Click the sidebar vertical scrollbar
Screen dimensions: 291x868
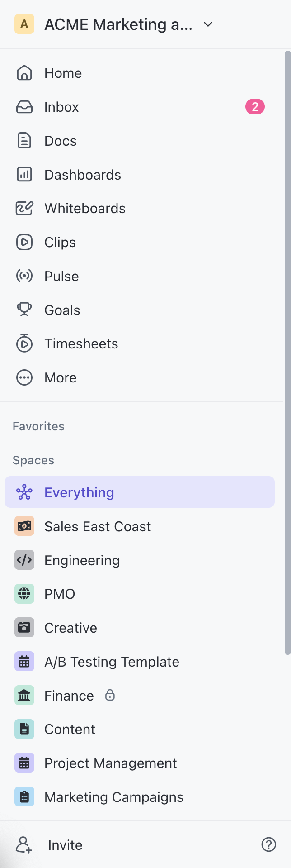[287, 353]
